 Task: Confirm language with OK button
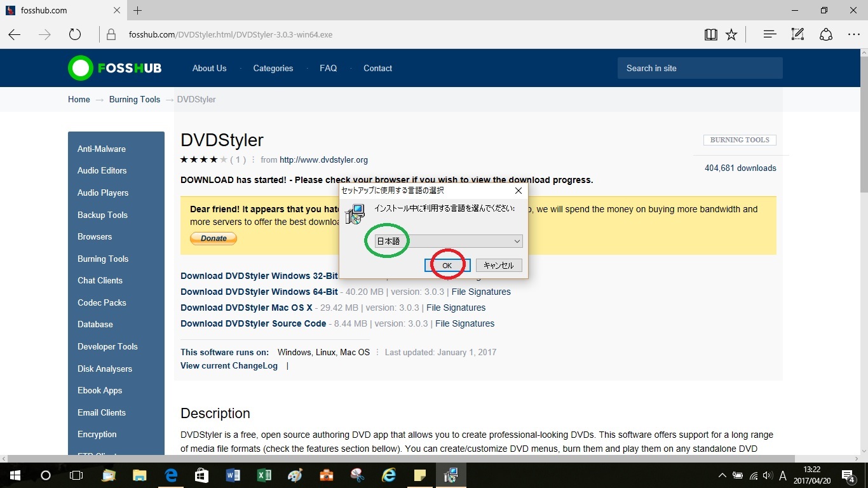(447, 265)
